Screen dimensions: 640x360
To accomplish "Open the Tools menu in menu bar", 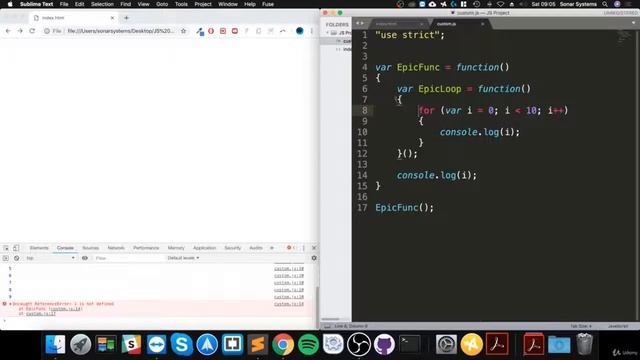I will [181, 4].
